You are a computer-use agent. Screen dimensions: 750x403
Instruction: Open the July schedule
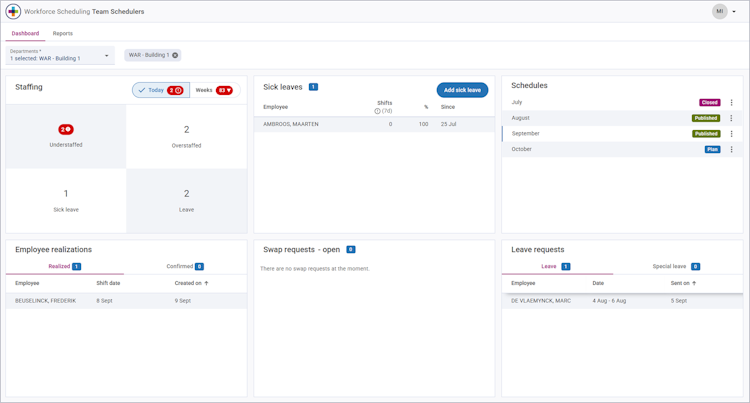pyautogui.click(x=622, y=102)
